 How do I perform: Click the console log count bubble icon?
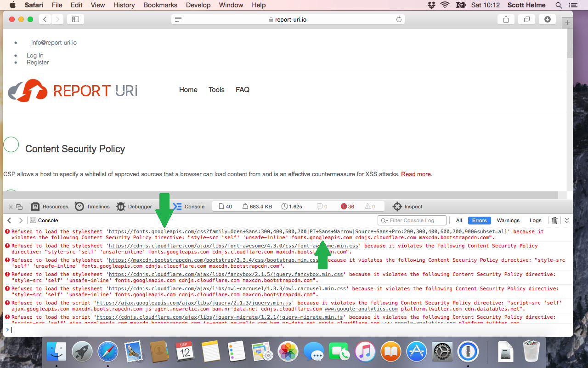tap(322, 207)
